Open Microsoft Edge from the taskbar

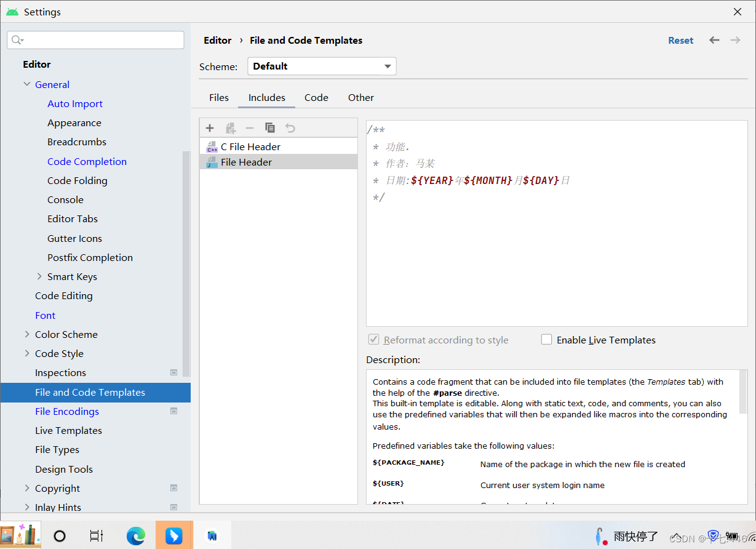[136, 535]
